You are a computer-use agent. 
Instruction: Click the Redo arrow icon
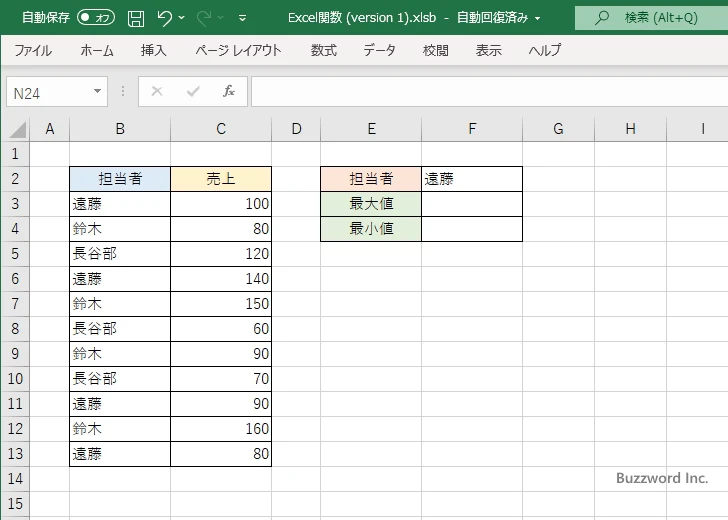(x=203, y=18)
